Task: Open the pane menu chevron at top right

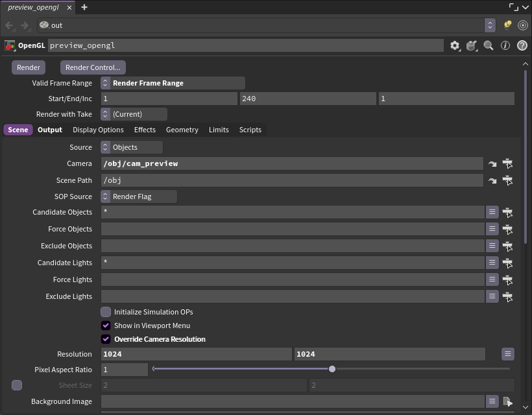Action: [526, 7]
